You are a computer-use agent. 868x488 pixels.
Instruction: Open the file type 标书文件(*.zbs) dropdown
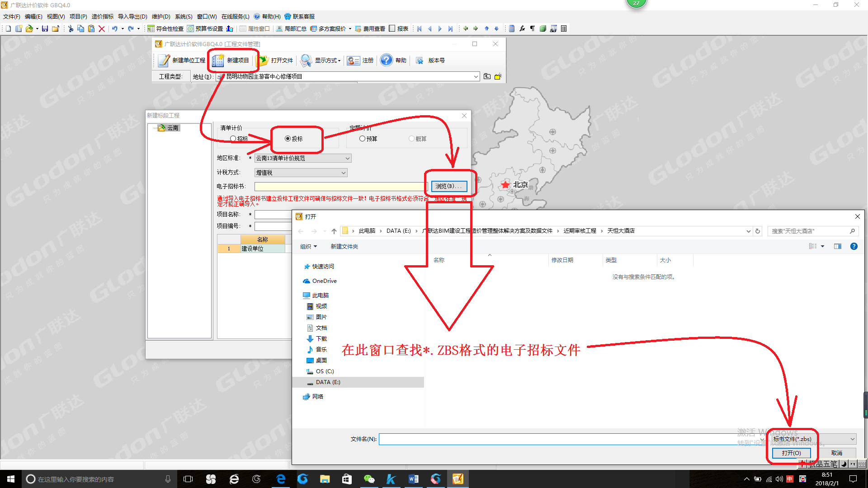tap(814, 439)
